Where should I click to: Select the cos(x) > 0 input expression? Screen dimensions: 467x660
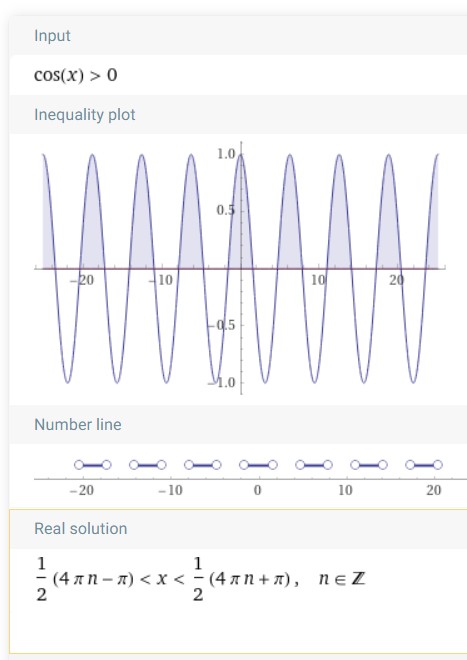tap(76, 75)
